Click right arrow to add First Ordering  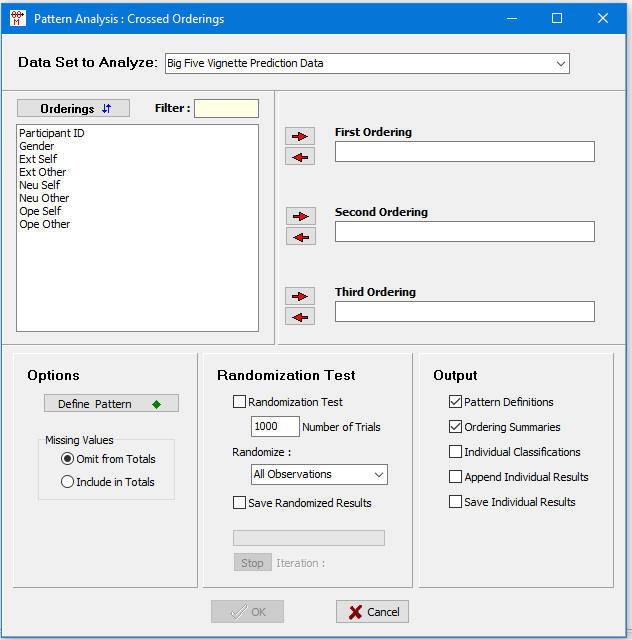click(299, 135)
